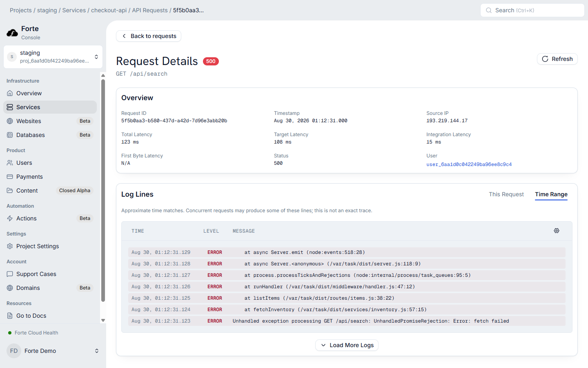Expand logs with Load More Logs
The image size is (588, 368).
tap(347, 345)
